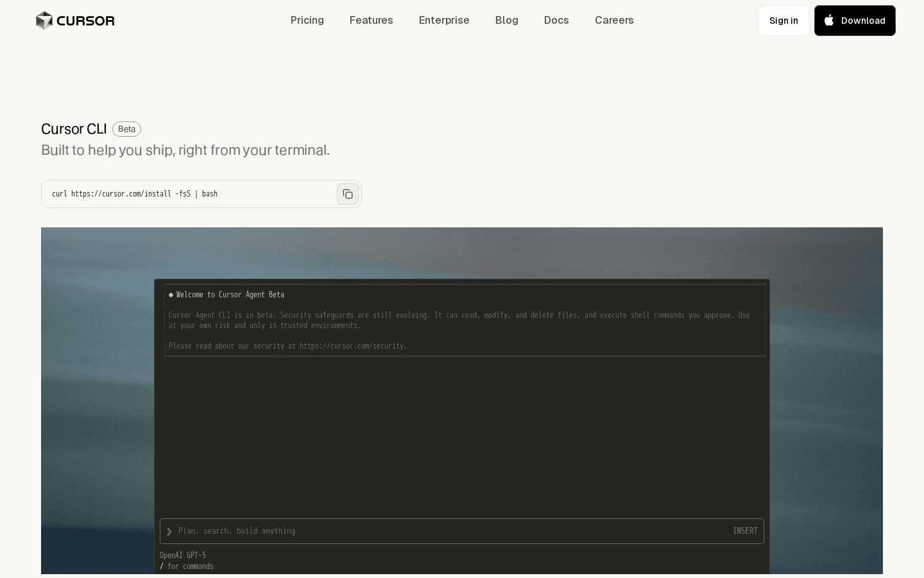Click the prompt chevron in the terminal input
This screenshot has width=924, height=578.
[169, 531]
